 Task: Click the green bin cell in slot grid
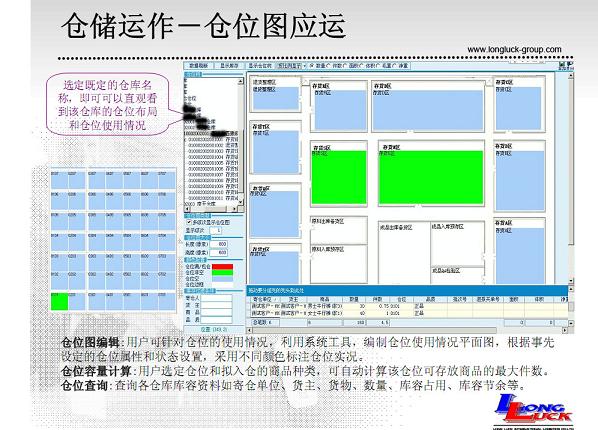pyautogui.click(x=59, y=301)
